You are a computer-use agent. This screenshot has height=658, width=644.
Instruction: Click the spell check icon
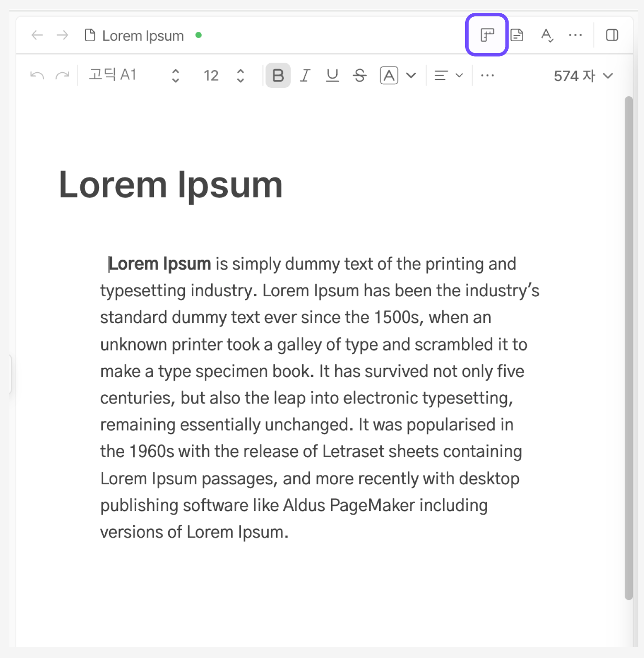[546, 35]
